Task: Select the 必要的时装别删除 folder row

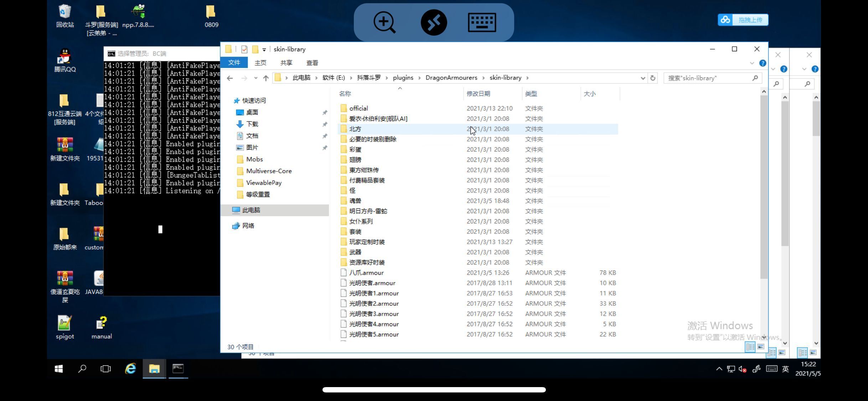Action: (477, 139)
